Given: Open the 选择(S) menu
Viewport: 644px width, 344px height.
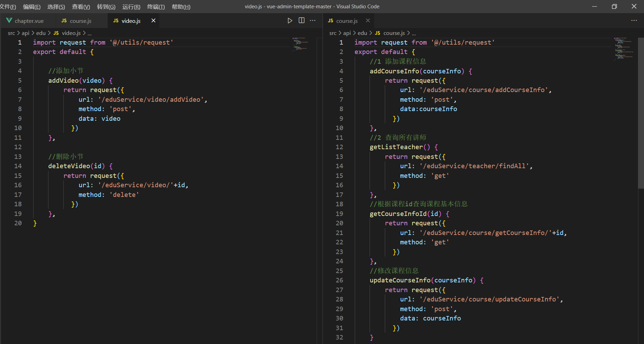Looking at the screenshot, I should point(56,7).
